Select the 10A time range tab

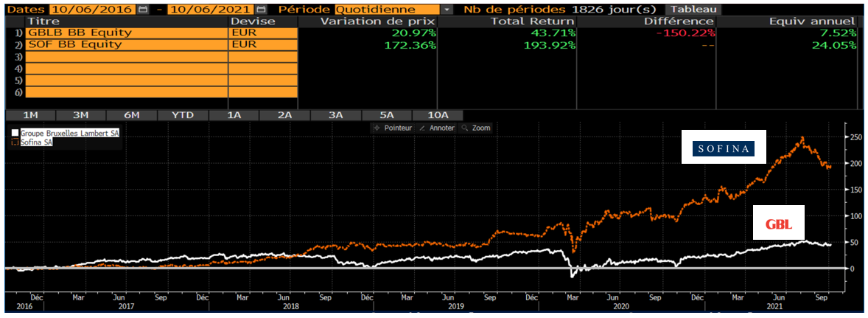(438, 114)
